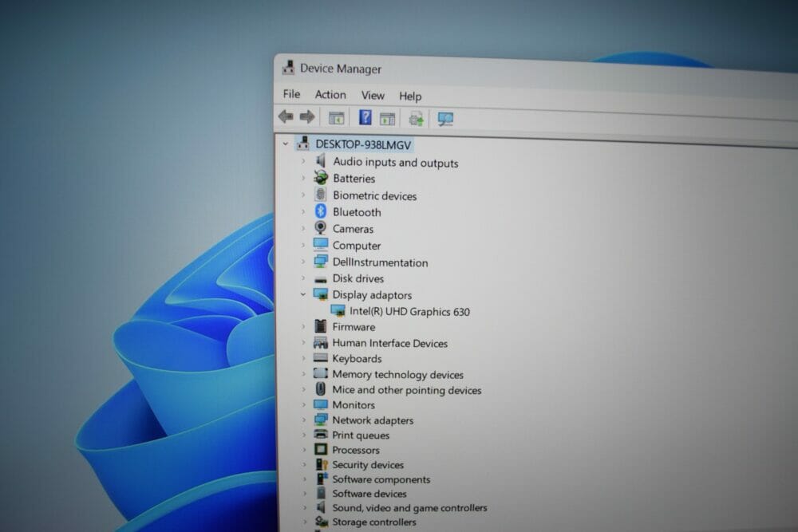Click the Security devices key icon
798x532 pixels.
pos(322,464)
